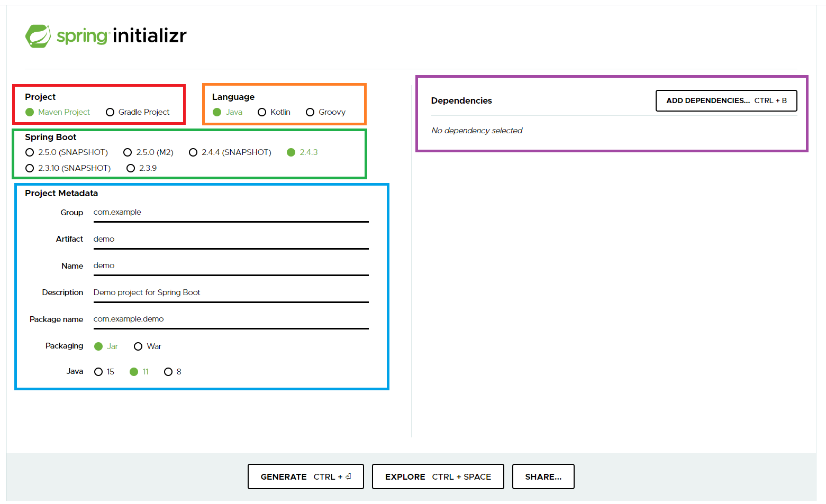Select Spring Boot 2.5.0 (M2)
Viewport: 826px width, 504px height.
(x=149, y=152)
